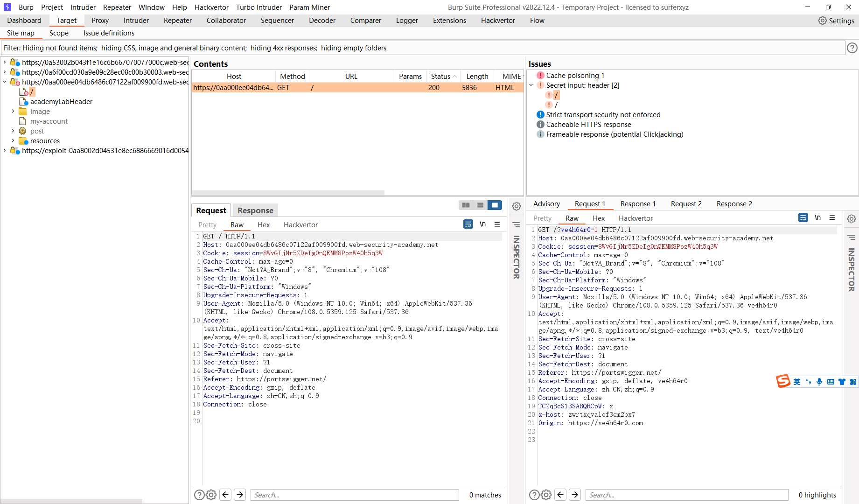The height and width of the screenshot is (504, 859).
Task: Expand the resources folder
Action: (x=13, y=140)
